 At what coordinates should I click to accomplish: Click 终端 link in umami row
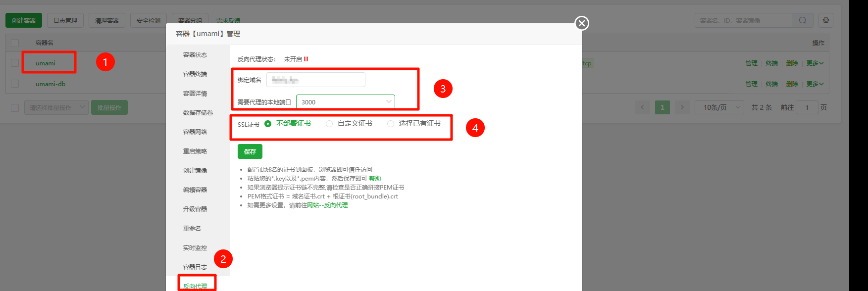772,63
